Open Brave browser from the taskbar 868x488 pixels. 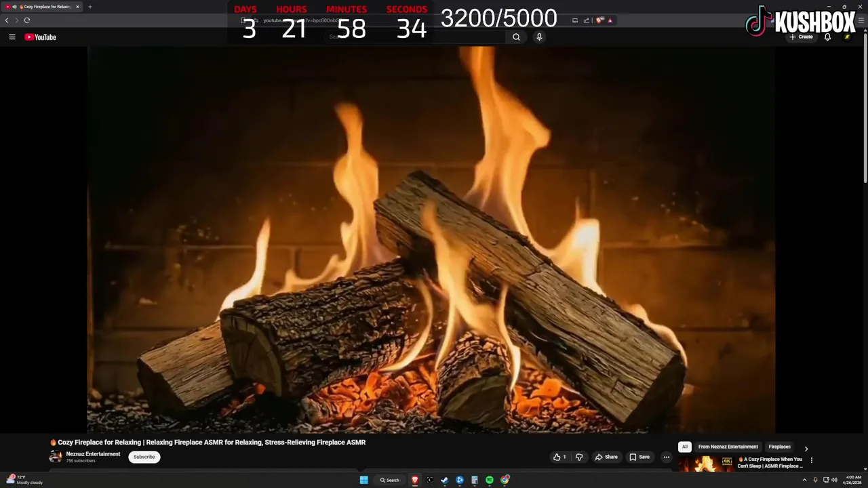coord(415,480)
